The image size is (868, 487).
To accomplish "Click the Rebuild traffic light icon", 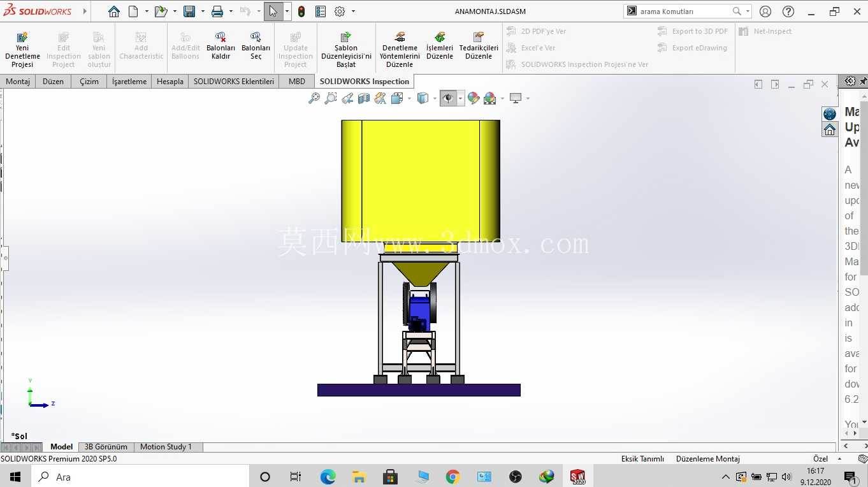I will (301, 11).
